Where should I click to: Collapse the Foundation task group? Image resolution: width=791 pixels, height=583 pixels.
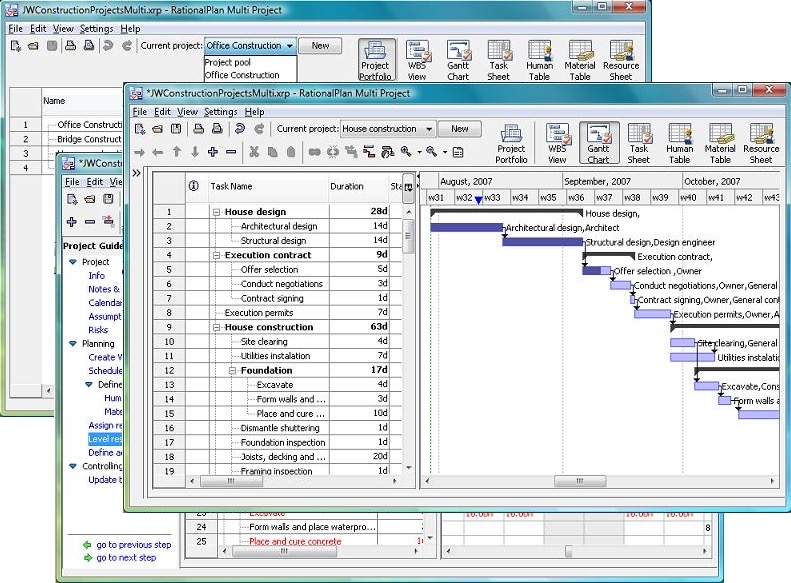pos(233,370)
